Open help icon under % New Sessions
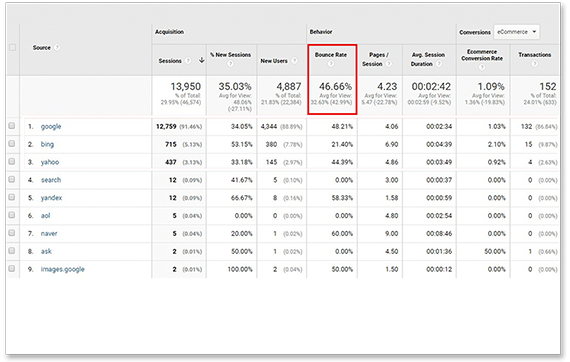570x362 pixels. 230,64
